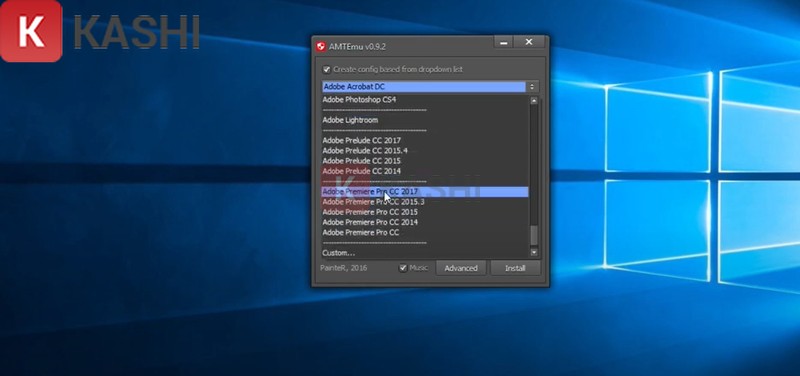The width and height of the screenshot is (800, 376).
Task: Close the AMTEmu window
Action: point(529,42)
